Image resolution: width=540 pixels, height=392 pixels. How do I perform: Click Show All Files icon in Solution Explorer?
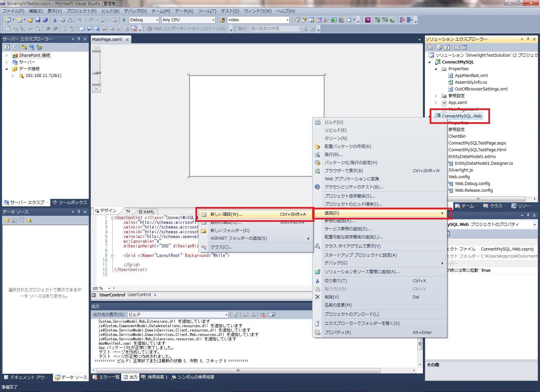[x=439, y=47]
